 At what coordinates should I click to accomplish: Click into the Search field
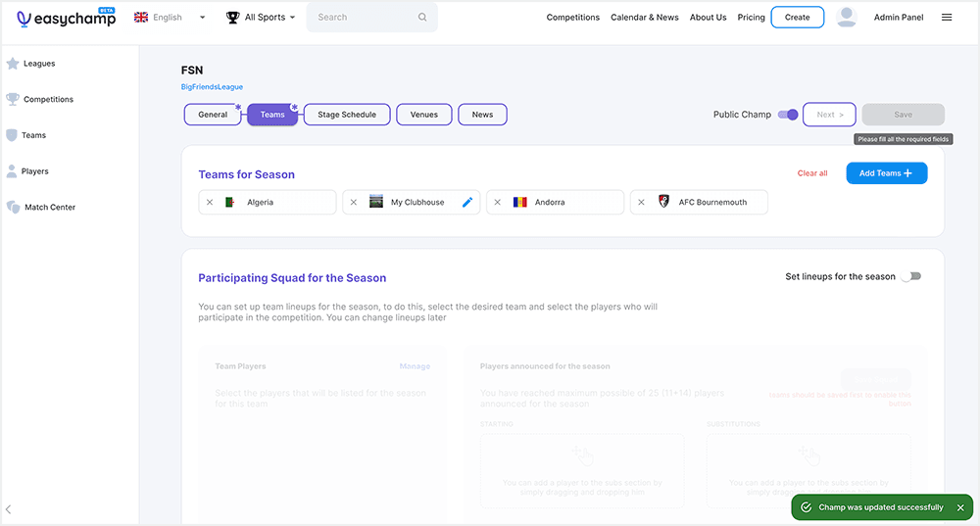[363, 18]
